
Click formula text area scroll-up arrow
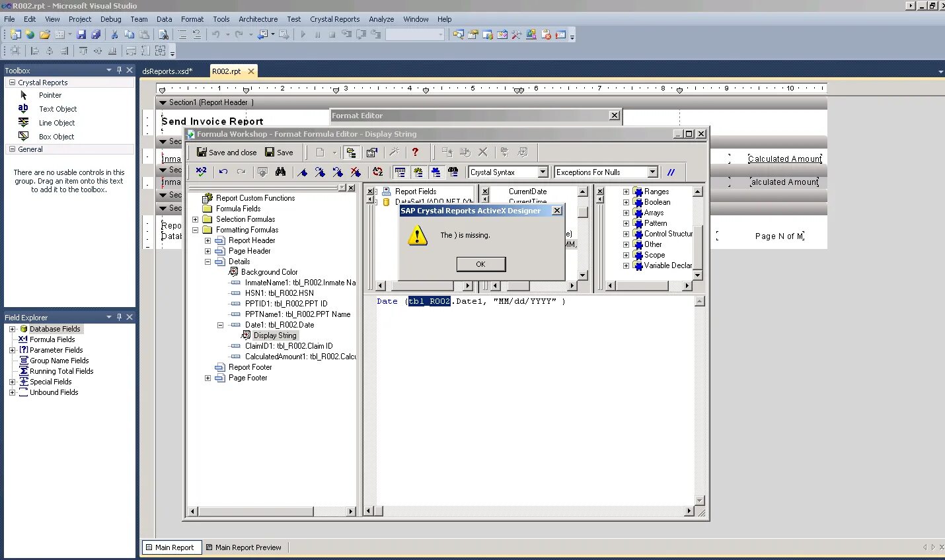pyautogui.click(x=700, y=301)
